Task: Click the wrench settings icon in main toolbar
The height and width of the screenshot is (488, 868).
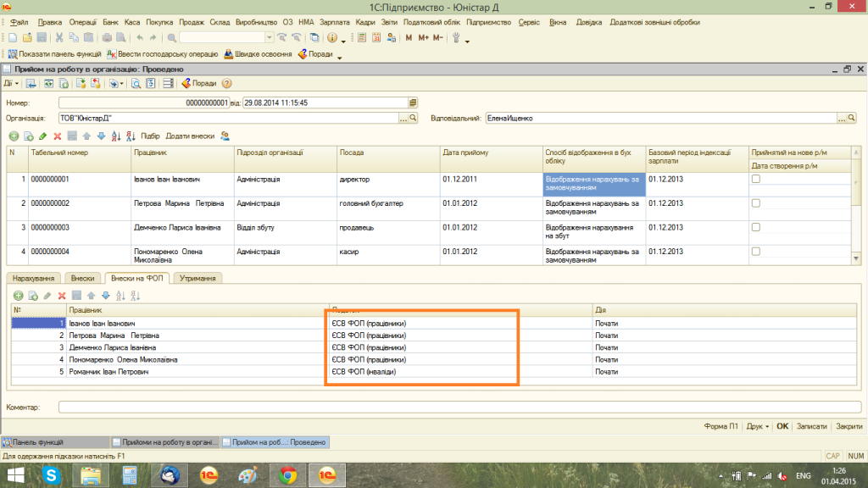Action: pos(456,37)
